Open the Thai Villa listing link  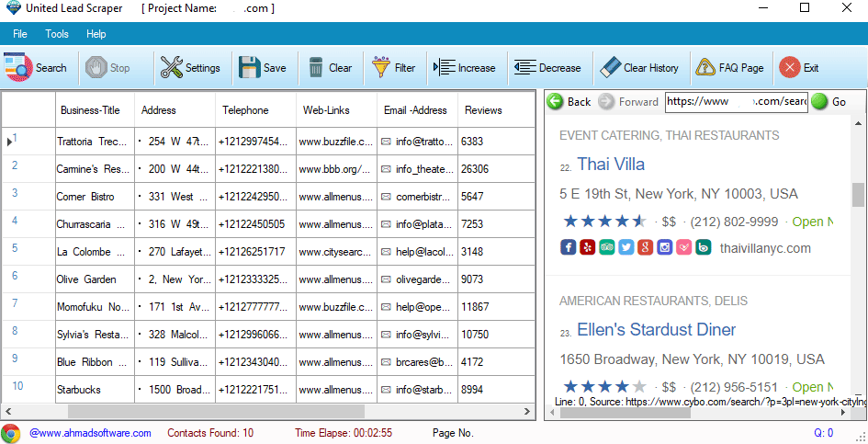(611, 165)
